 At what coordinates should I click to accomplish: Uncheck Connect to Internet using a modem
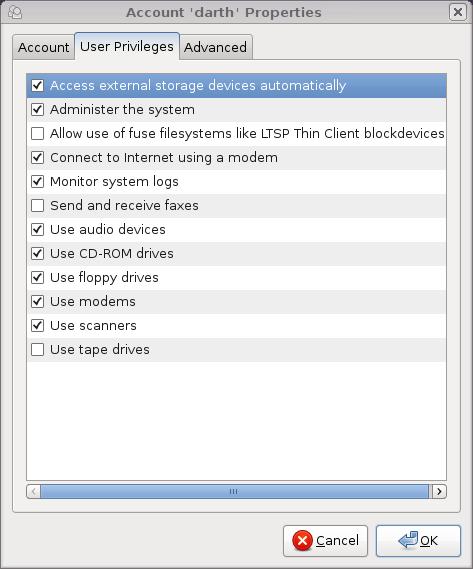tap(37, 157)
